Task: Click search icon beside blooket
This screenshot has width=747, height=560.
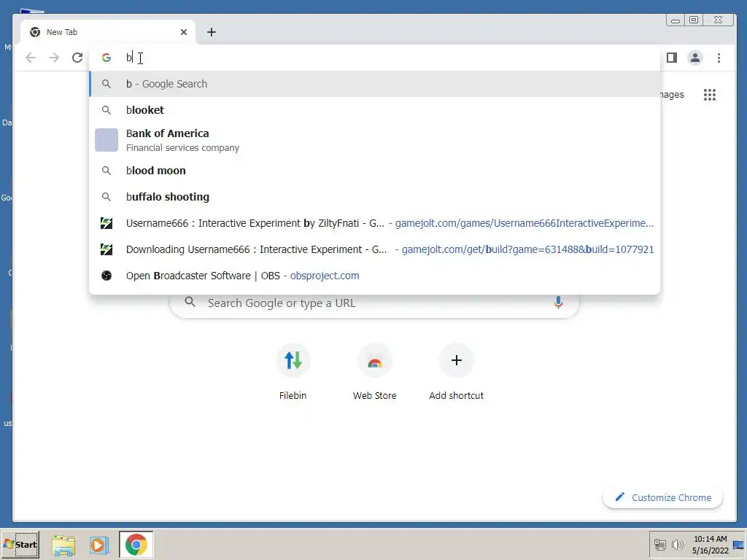Action: [107, 110]
